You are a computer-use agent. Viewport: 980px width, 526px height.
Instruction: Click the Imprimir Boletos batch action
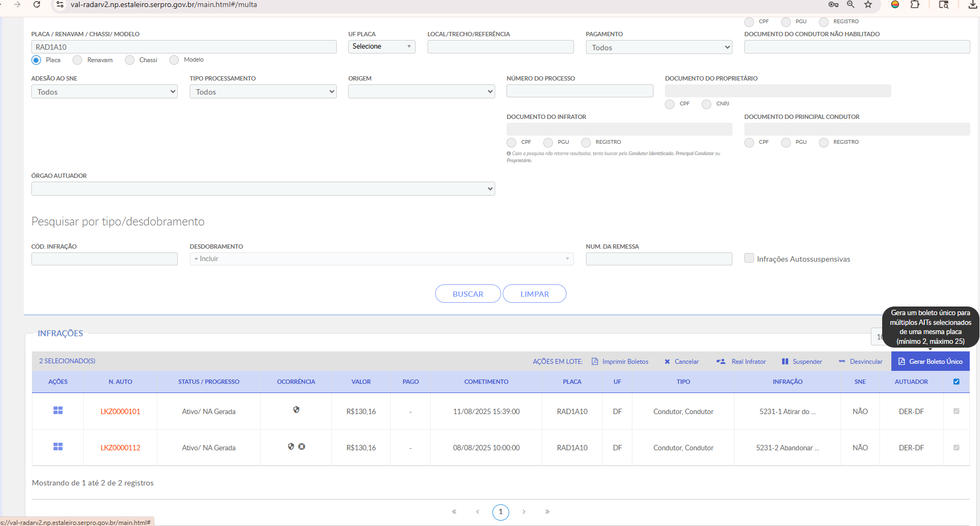[x=620, y=362]
